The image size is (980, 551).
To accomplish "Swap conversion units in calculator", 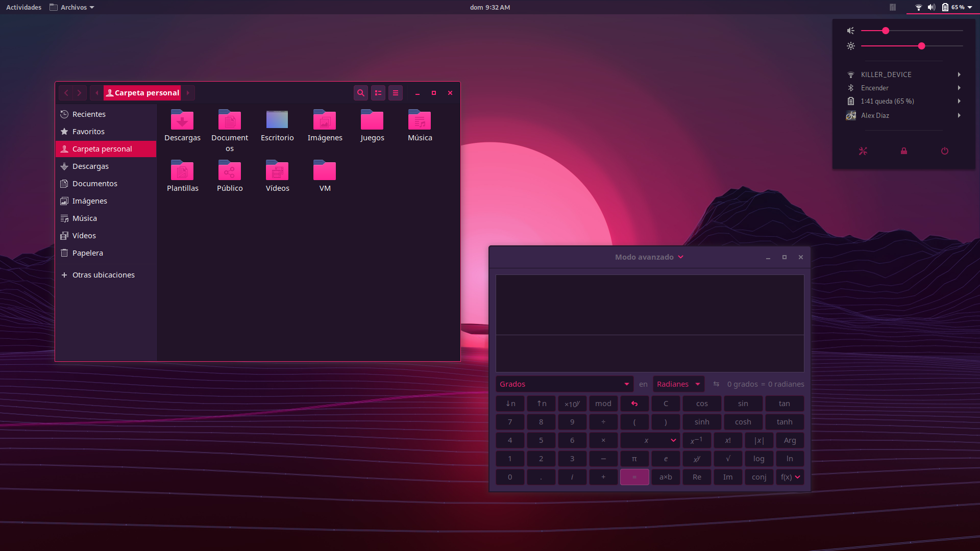I will point(716,384).
